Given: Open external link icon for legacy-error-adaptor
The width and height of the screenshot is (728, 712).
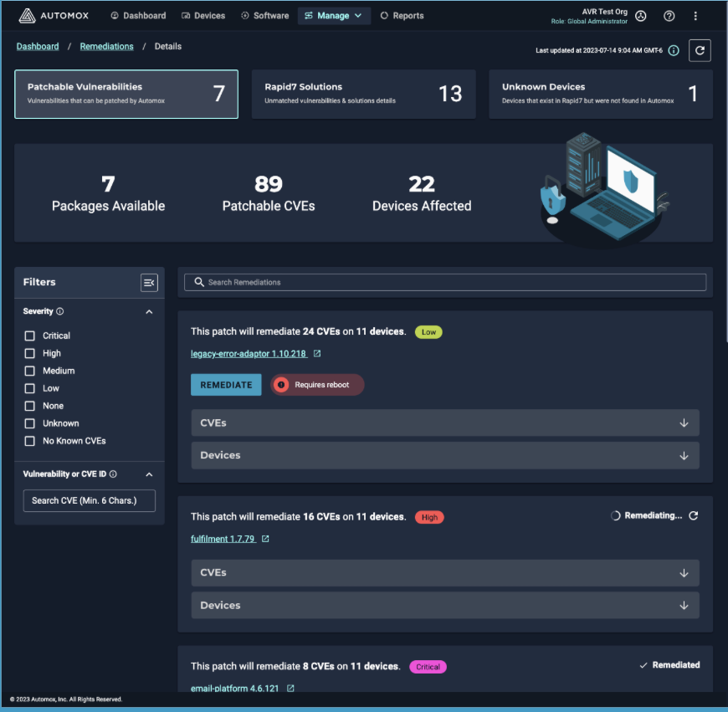Looking at the screenshot, I should coord(317,354).
